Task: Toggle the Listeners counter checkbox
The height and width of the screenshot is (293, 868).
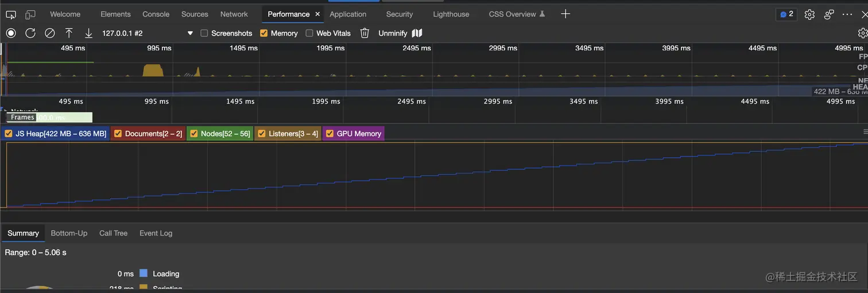Action: (261, 134)
